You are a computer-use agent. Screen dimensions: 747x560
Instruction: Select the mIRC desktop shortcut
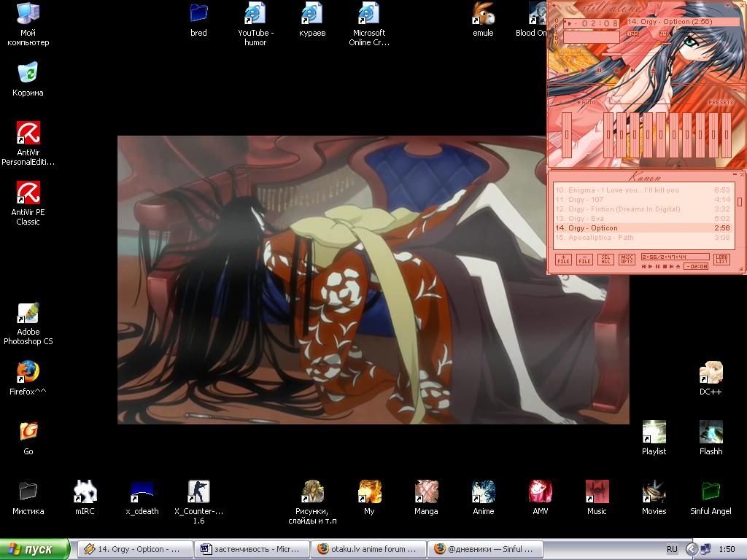(x=85, y=498)
